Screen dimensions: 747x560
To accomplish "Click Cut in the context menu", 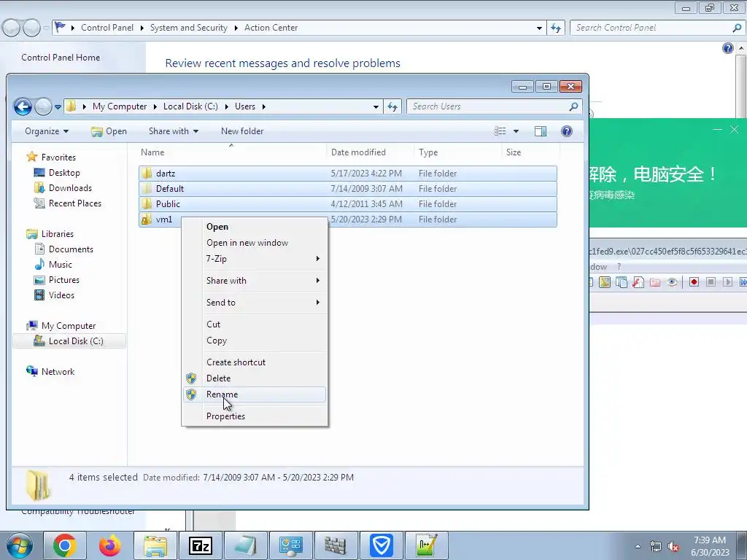I will [x=255, y=324].
